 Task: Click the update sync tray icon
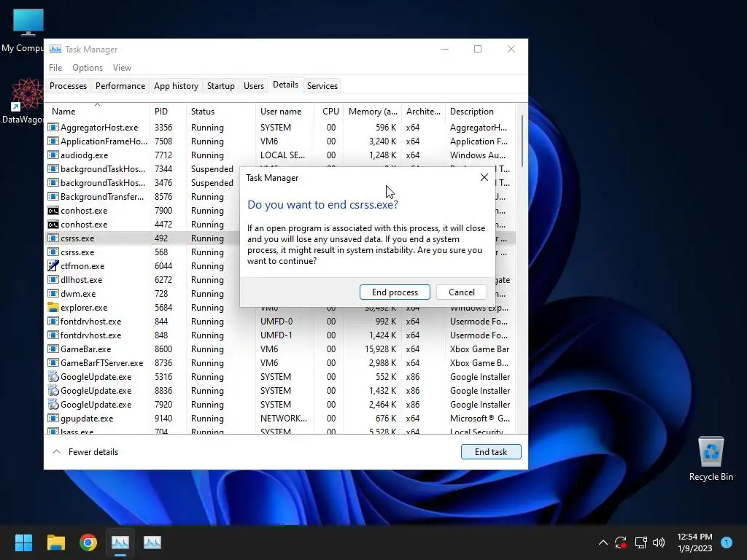coord(621,542)
